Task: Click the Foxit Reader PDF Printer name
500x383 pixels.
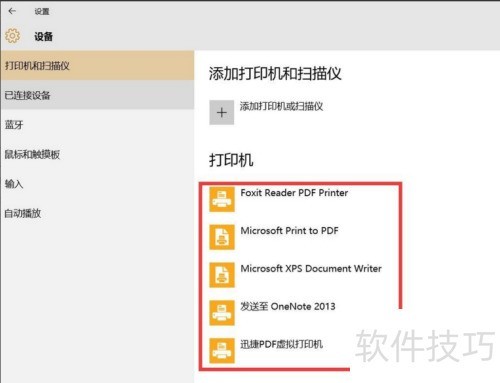Action: tap(294, 193)
